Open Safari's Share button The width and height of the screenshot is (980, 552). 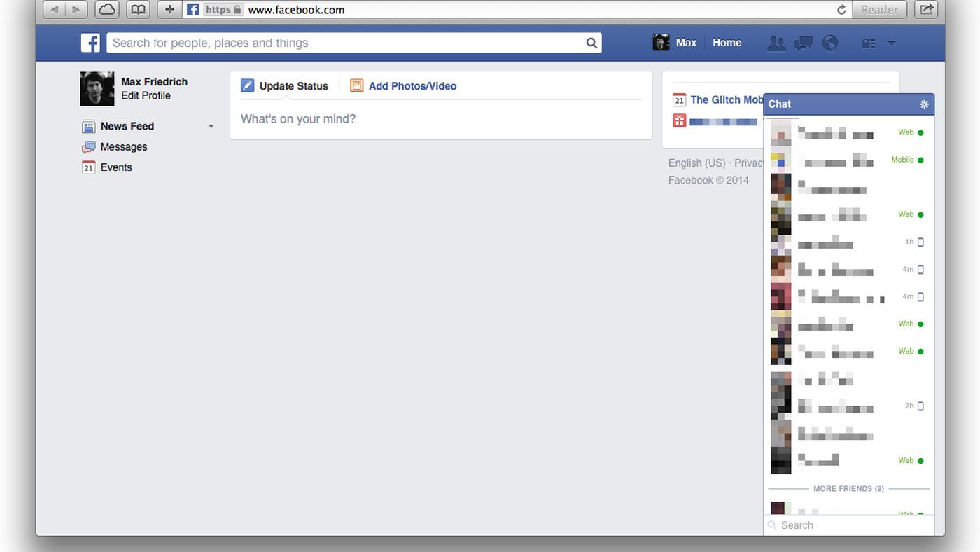pyautogui.click(x=927, y=9)
